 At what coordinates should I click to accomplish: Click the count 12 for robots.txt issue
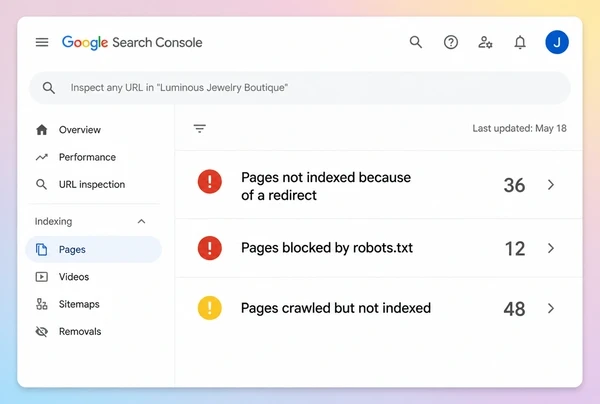coord(515,249)
